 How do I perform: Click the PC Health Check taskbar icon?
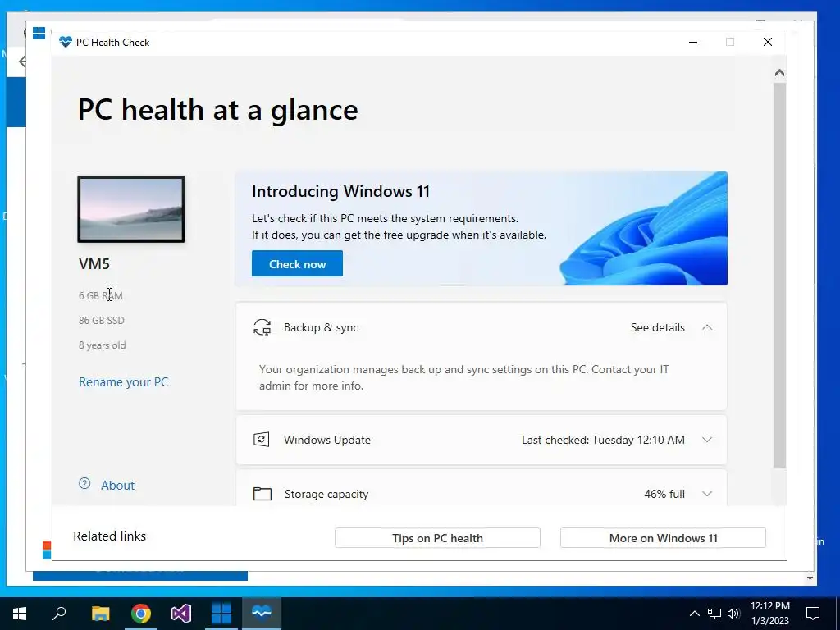[x=262, y=614]
